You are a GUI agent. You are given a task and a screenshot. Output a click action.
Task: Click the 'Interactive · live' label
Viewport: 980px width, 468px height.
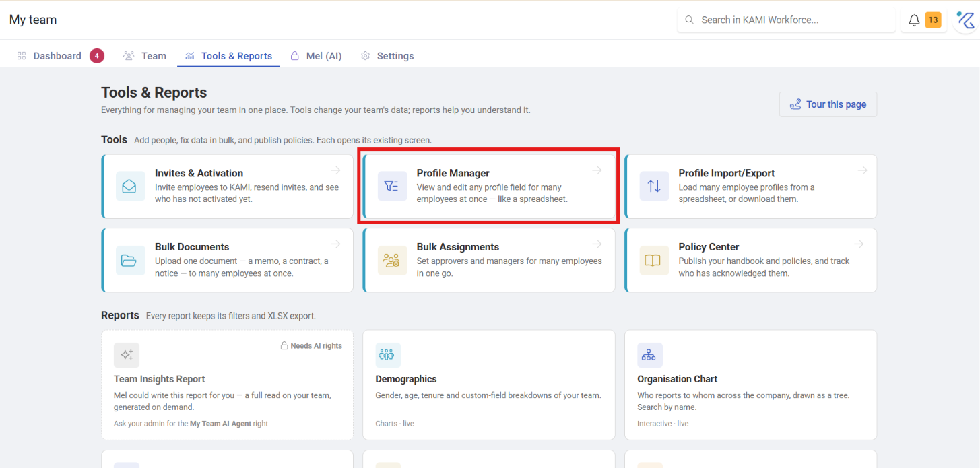click(x=663, y=424)
